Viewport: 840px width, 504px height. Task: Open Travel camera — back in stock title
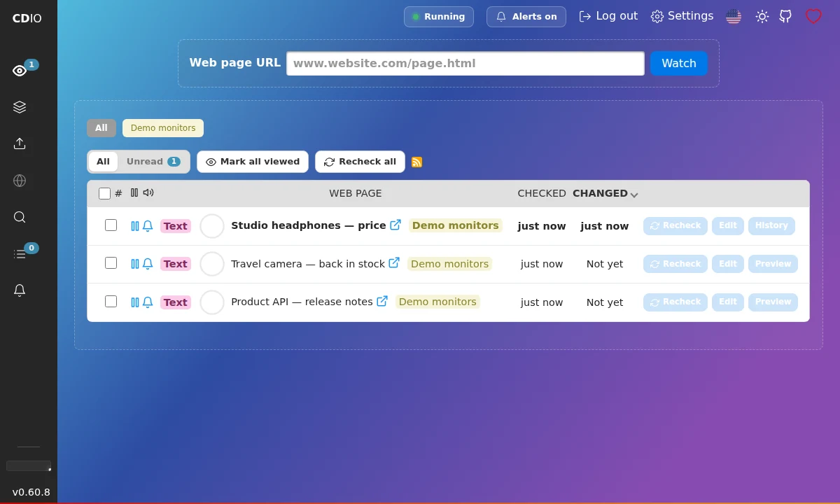coord(308,264)
